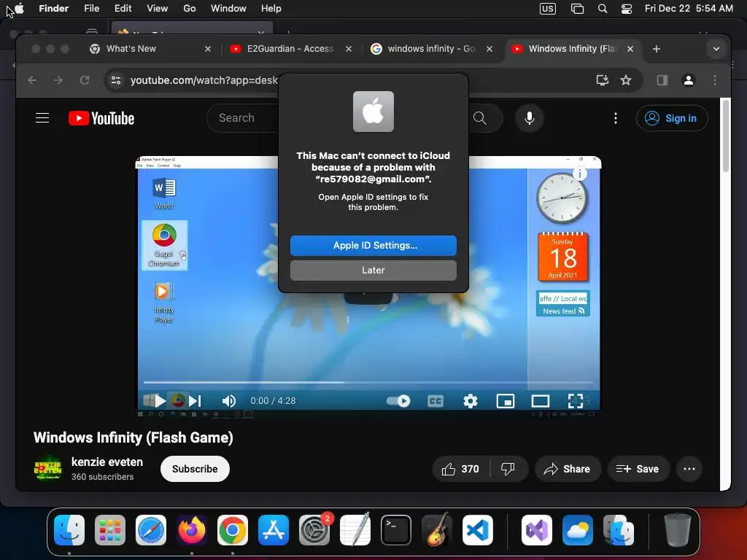This screenshot has width=747, height=560.
Task: Share the video
Action: (x=568, y=469)
